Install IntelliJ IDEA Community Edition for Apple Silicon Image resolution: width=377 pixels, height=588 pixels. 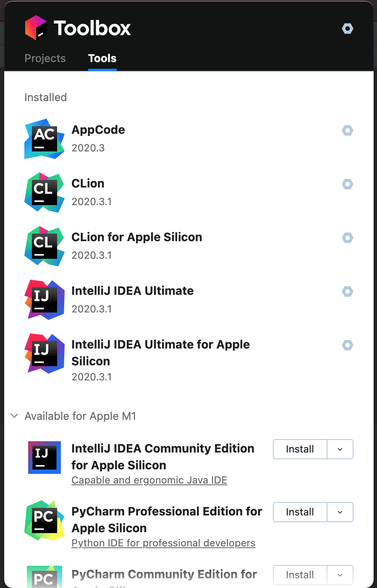pyautogui.click(x=300, y=449)
